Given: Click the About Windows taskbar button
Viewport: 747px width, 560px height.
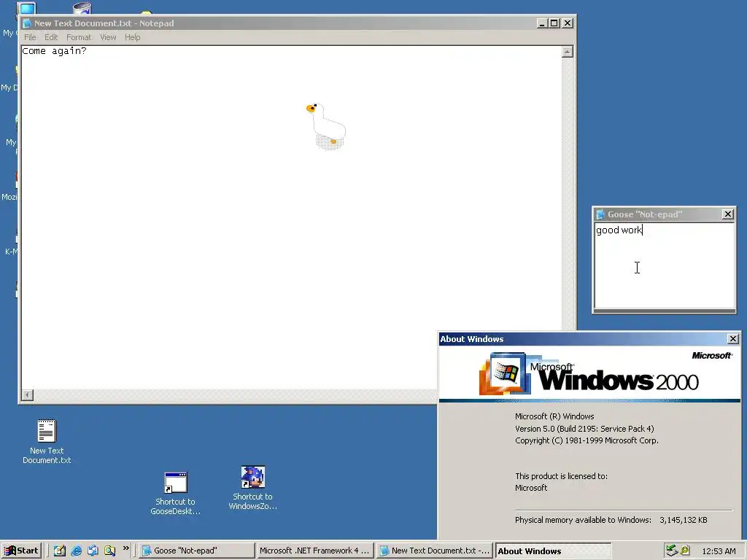Looking at the screenshot, I should tap(553, 551).
